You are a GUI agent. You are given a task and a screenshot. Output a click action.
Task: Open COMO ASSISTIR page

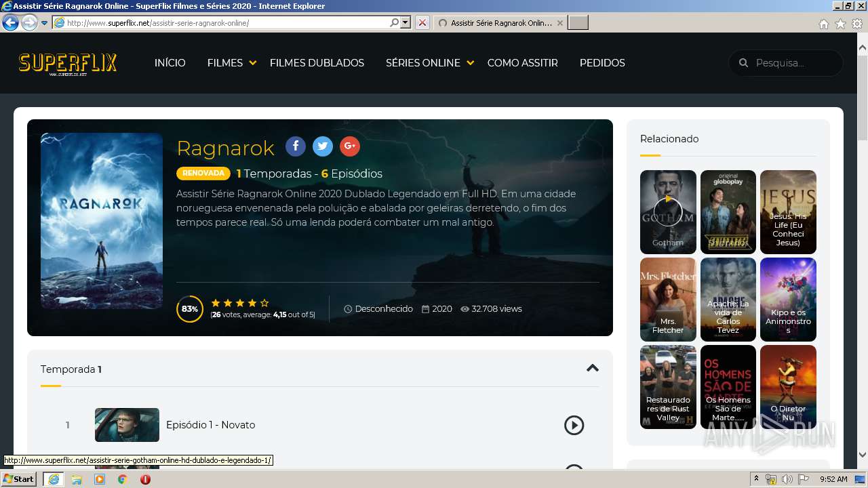pyautogui.click(x=523, y=63)
